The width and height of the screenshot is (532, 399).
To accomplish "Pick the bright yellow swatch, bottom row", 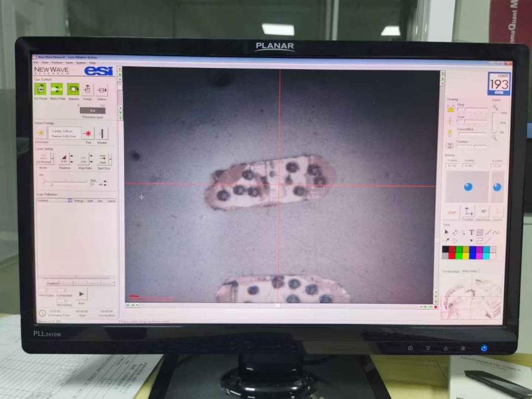I will pyautogui.click(x=466, y=256).
